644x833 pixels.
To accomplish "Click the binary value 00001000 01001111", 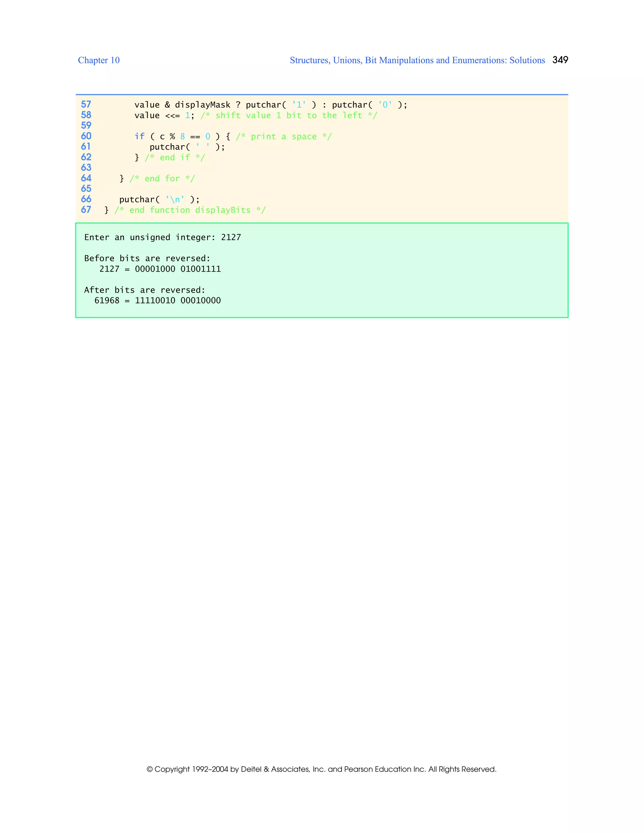I will (178, 269).
